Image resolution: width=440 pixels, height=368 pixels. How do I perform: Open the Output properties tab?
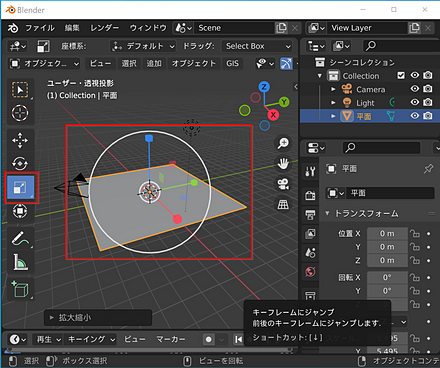310,215
